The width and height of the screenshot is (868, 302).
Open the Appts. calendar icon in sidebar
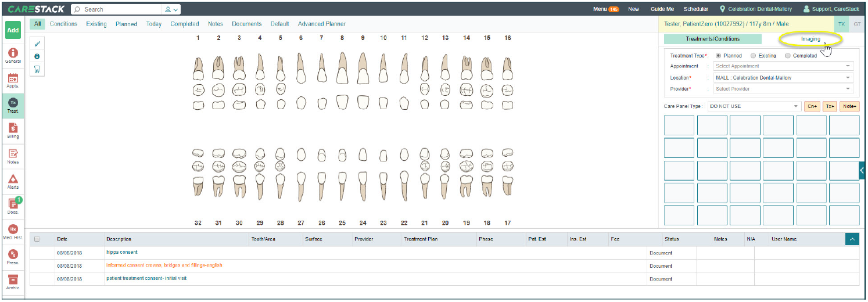pyautogui.click(x=13, y=80)
